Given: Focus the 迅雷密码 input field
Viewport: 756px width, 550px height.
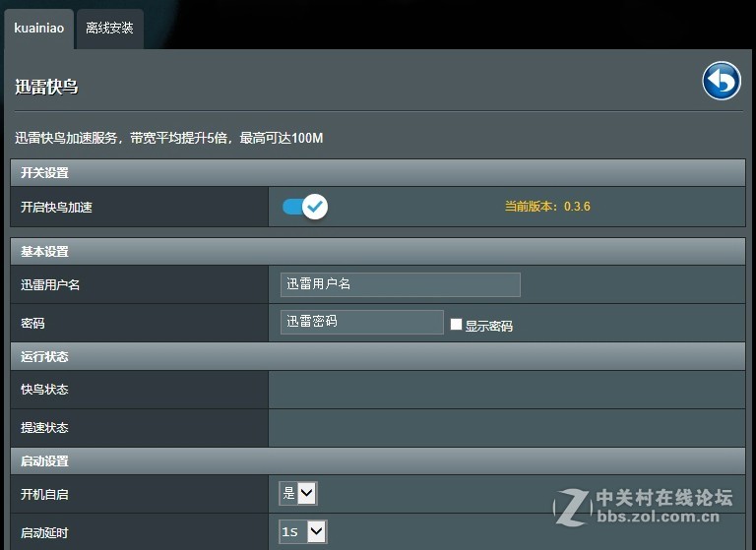Looking at the screenshot, I should pyautogui.click(x=361, y=322).
